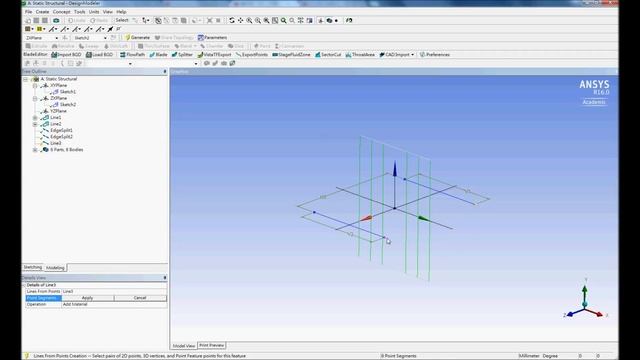Click the SectorCut tool

[x=328, y=55]
